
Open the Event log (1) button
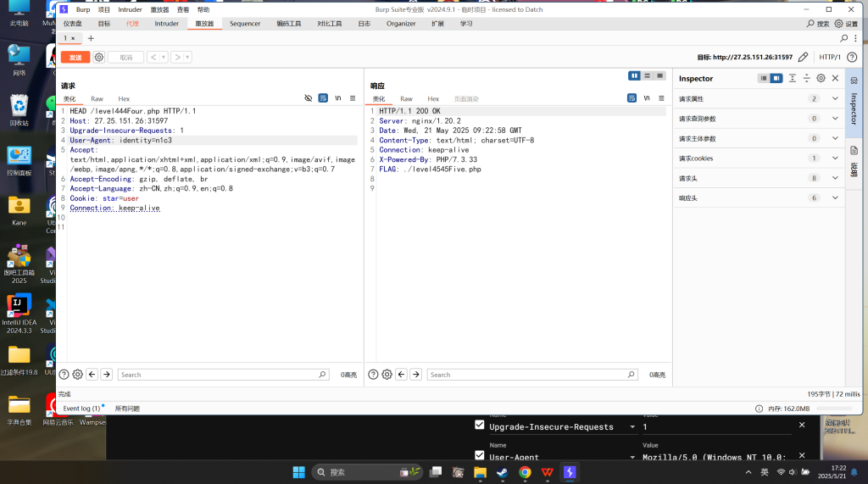tap(83, 408)
